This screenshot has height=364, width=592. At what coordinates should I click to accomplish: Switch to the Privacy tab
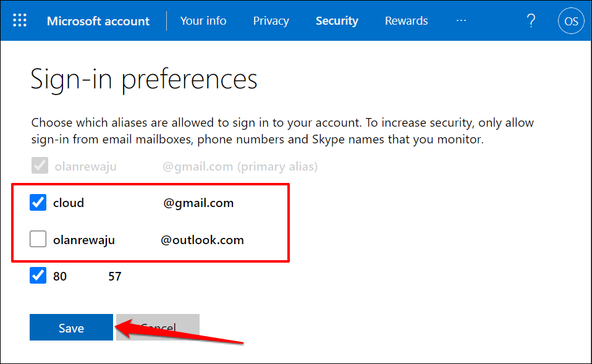(x=271, y=21)
